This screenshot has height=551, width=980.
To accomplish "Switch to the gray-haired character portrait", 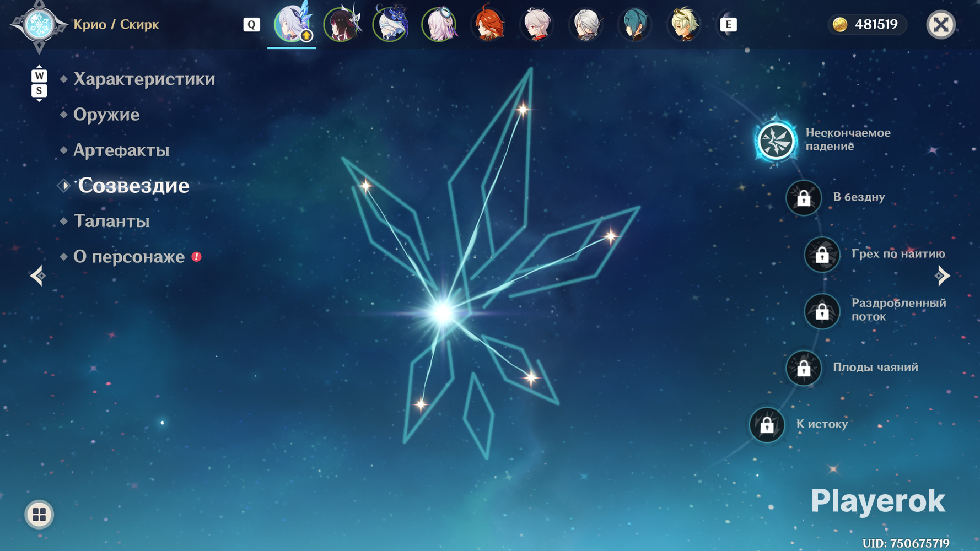I will [586, 24].
